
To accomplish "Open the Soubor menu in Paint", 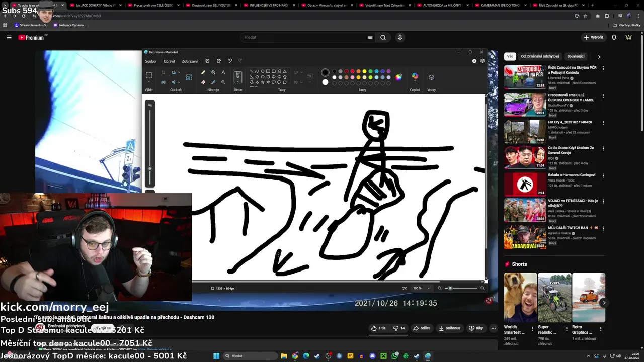I will tap(151, 61).
